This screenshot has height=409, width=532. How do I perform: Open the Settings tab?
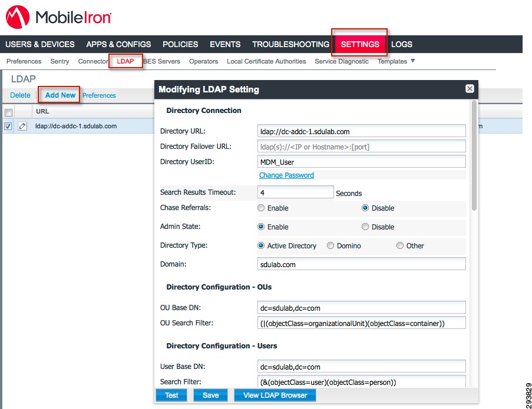[360, 44]
